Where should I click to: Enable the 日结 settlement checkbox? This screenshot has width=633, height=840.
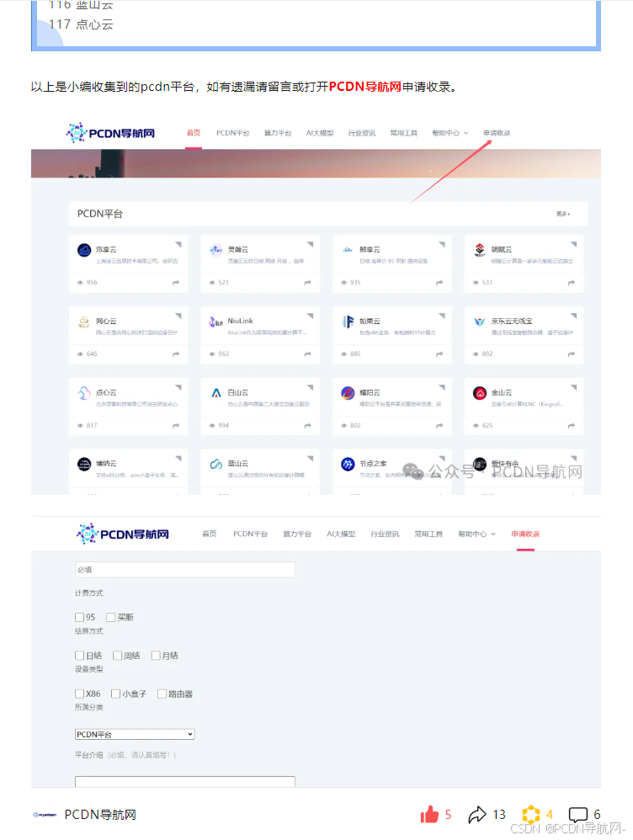(79, 655)
